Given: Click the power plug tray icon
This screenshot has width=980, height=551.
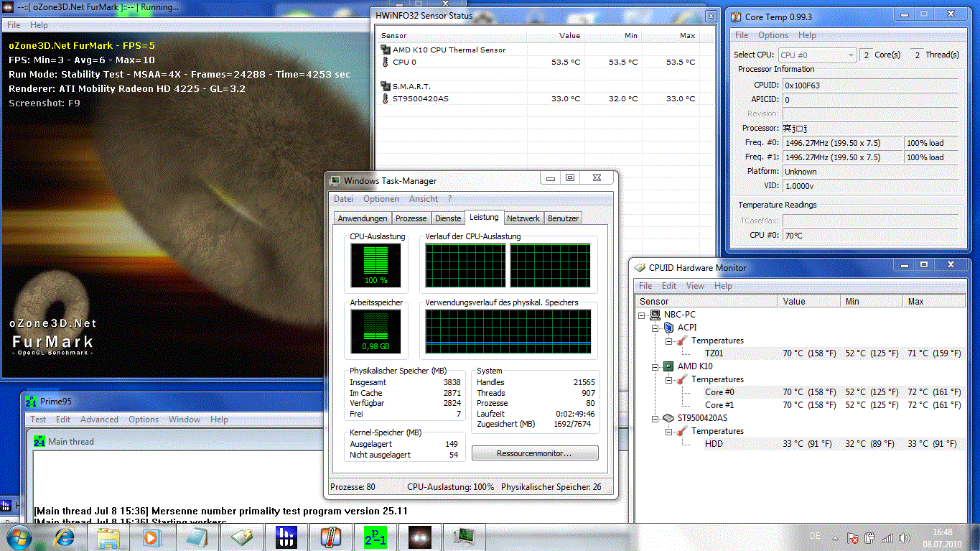Looking at the screenshot, I should point(870,537).
